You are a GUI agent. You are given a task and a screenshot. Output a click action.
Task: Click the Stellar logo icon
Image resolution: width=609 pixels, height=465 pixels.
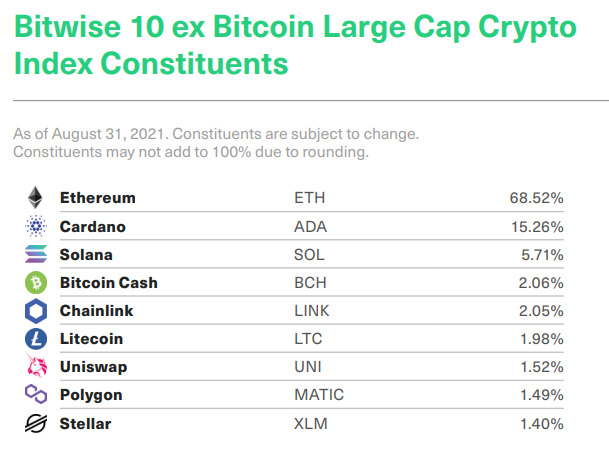click(36, 424)
